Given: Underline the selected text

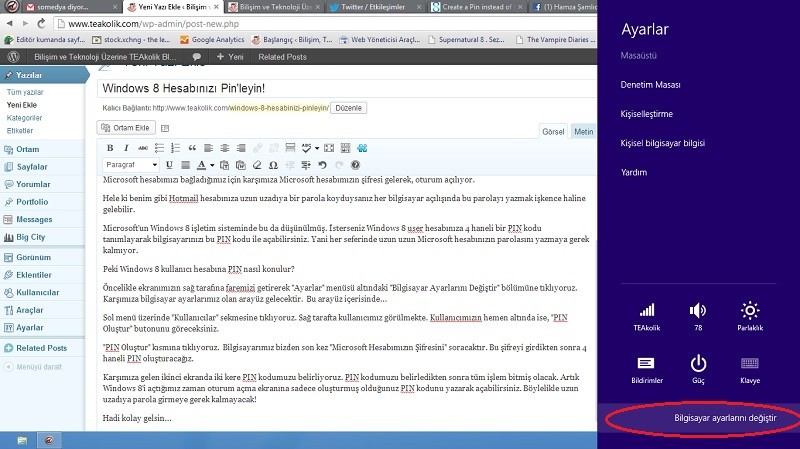Looking at the screenshot, I should pyautogui.click(x=169, y=165).
